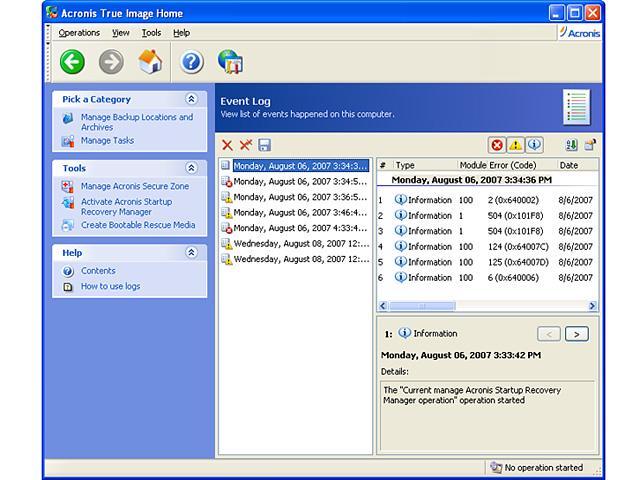
Task: Maximize the Acronis True Image window
Action: coord(574,13)
